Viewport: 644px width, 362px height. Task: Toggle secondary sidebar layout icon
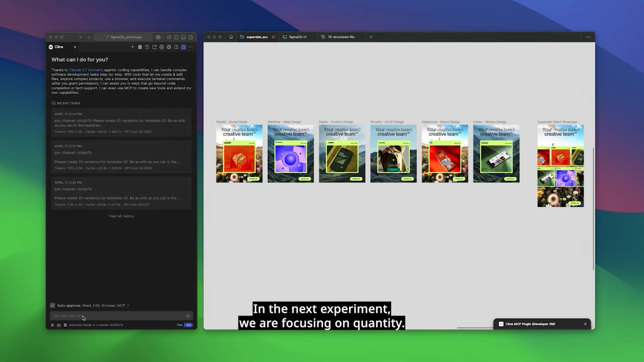coord(191,37)
